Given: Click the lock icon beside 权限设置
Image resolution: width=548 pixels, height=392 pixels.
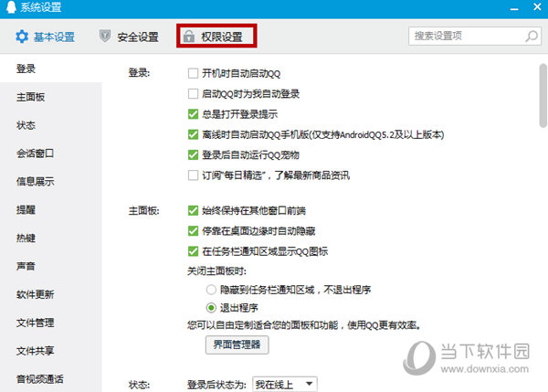Looking at the screenshot, I should click(189, 36).
